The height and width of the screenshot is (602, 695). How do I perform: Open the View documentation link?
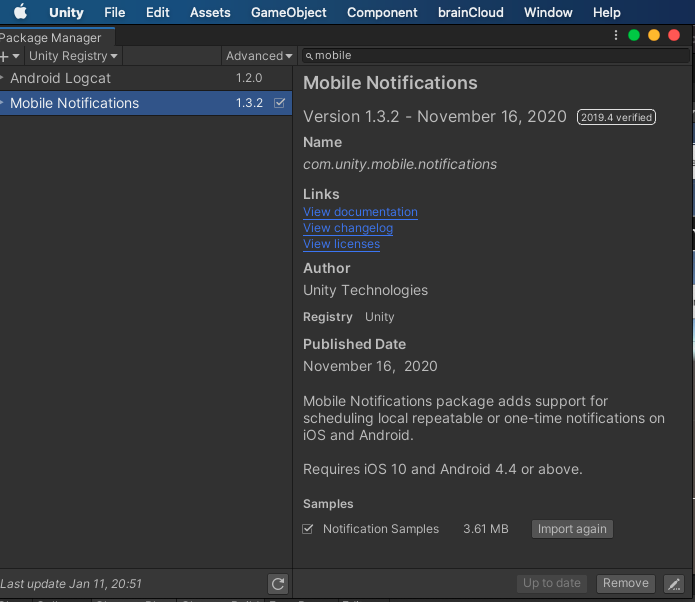[360, 212]
